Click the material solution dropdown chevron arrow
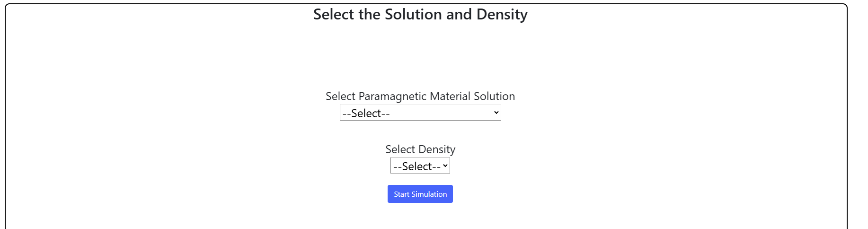Viewport: 868px width, 229px height. point(496,113)
